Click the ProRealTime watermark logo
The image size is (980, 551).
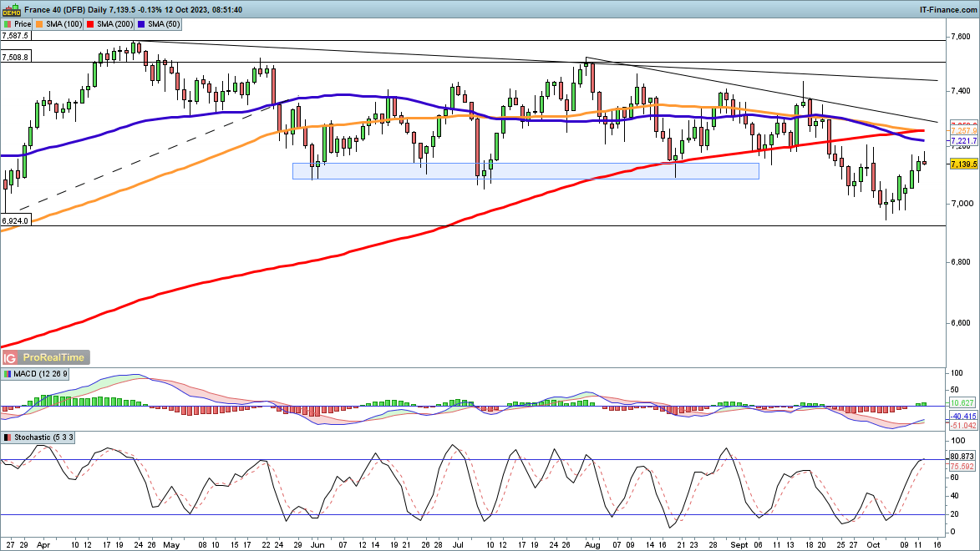(x=53, y=357)
